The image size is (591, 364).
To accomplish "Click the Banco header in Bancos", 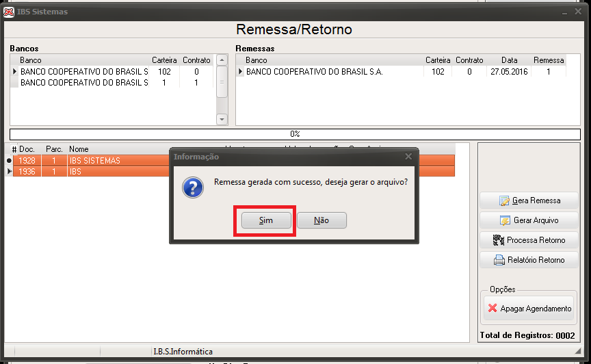I will click(x=31, y=60).
